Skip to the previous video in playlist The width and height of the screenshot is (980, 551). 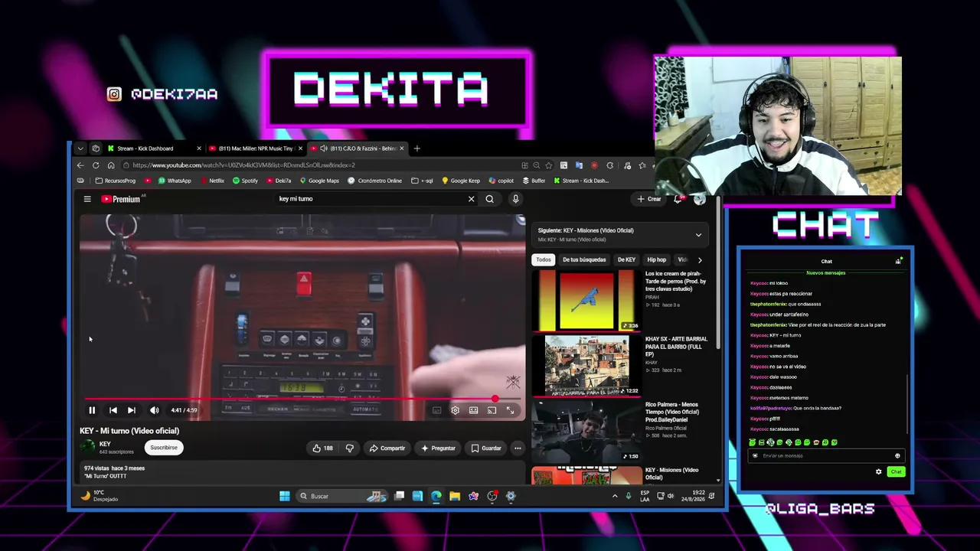point(113,410)
